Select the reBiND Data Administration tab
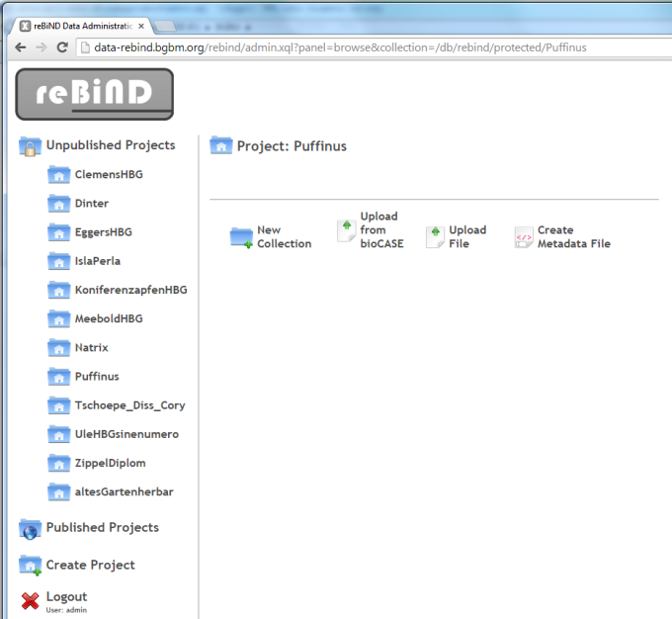672x619 pixels. coord(84,26)
